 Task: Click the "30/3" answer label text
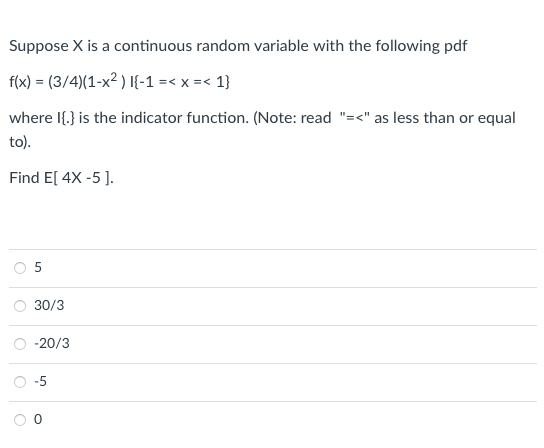point(49,305)
